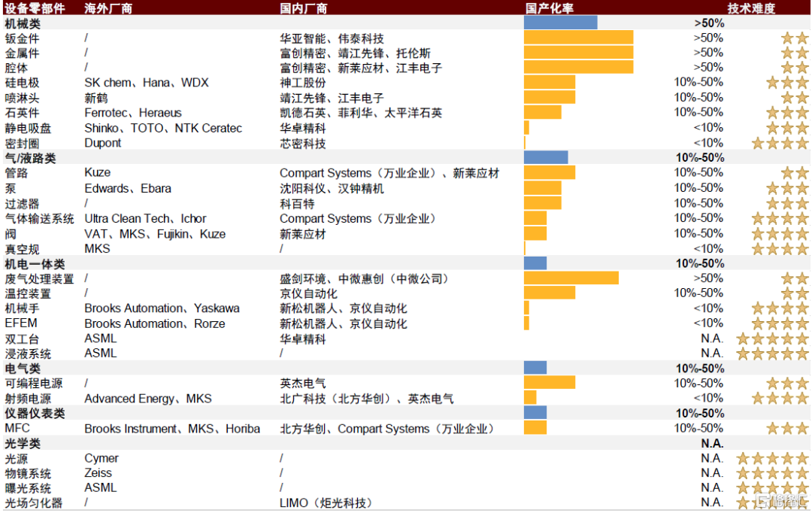The height and width of the screenshot is (513, 812).
Task: Select the orange bar in 废气处理装置 row
Action: [x=571, y=278]
